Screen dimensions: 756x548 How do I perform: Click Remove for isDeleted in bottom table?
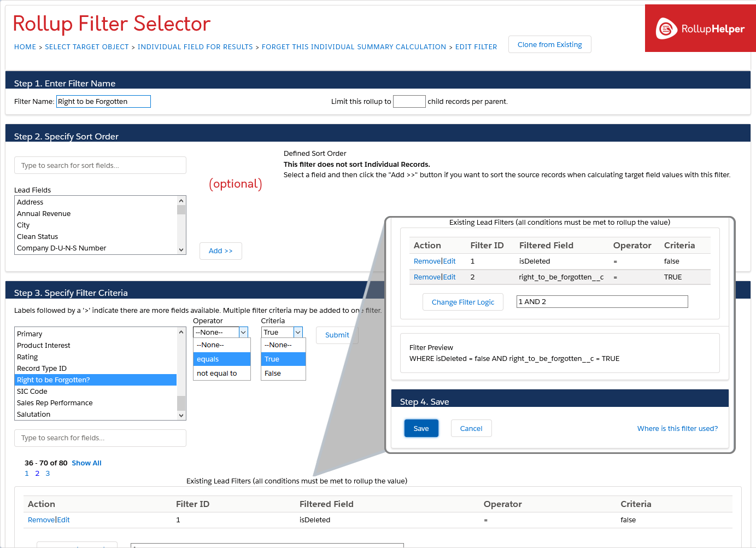pyautogui.click(x=41, y=520)
